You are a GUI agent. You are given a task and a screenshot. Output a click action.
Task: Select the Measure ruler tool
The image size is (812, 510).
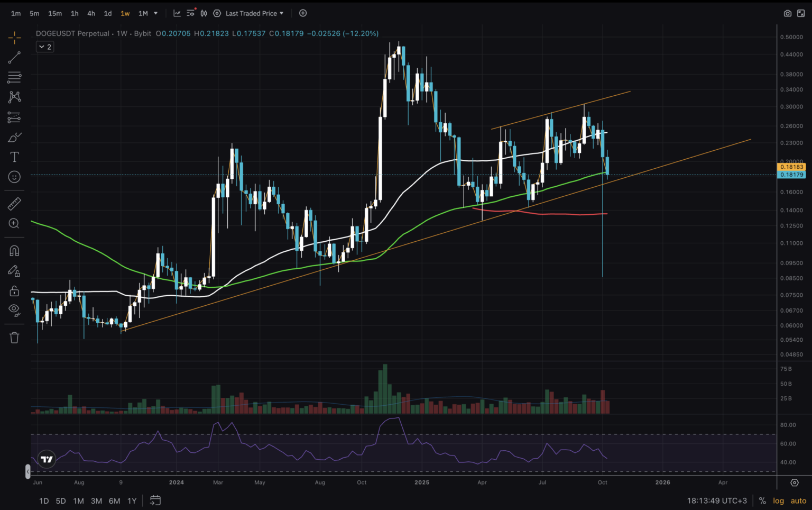point(14,203)
